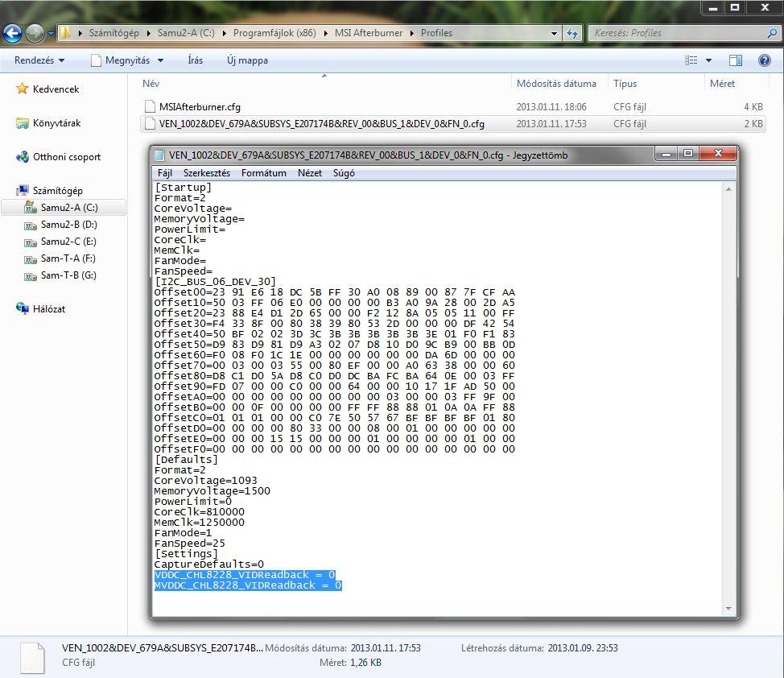The width and height of the screenshot is (784, 678).
Task: Select drive Sam-T-A (F:) in tree
Action: 68,258
